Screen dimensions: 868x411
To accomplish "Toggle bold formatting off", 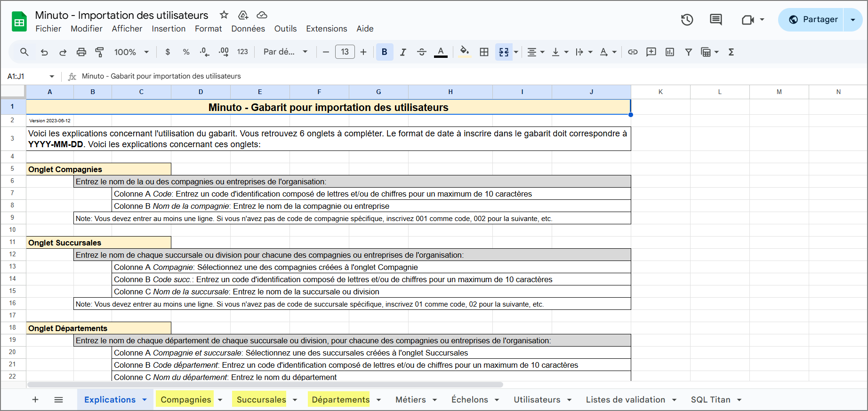I will click(x=384, y=52).
